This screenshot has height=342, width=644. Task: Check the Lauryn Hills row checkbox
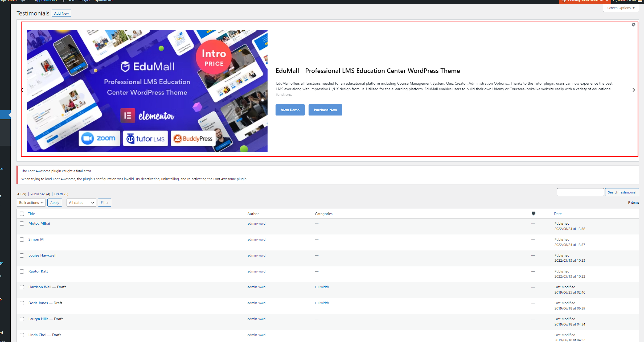click(22, 319)
